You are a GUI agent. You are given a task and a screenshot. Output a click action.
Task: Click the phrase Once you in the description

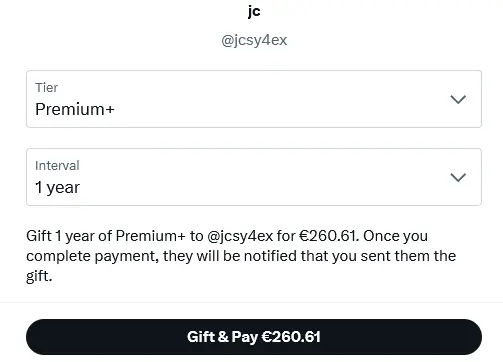tap(395, 236)
